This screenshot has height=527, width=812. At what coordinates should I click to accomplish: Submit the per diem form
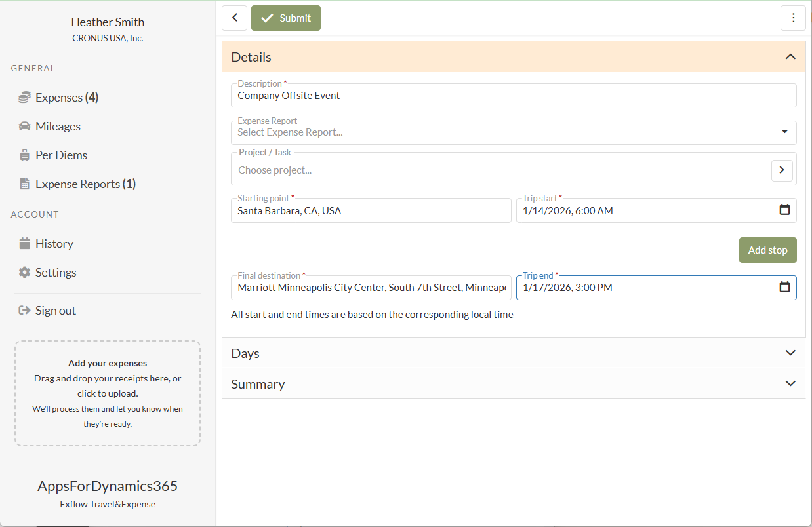(285, 18)
